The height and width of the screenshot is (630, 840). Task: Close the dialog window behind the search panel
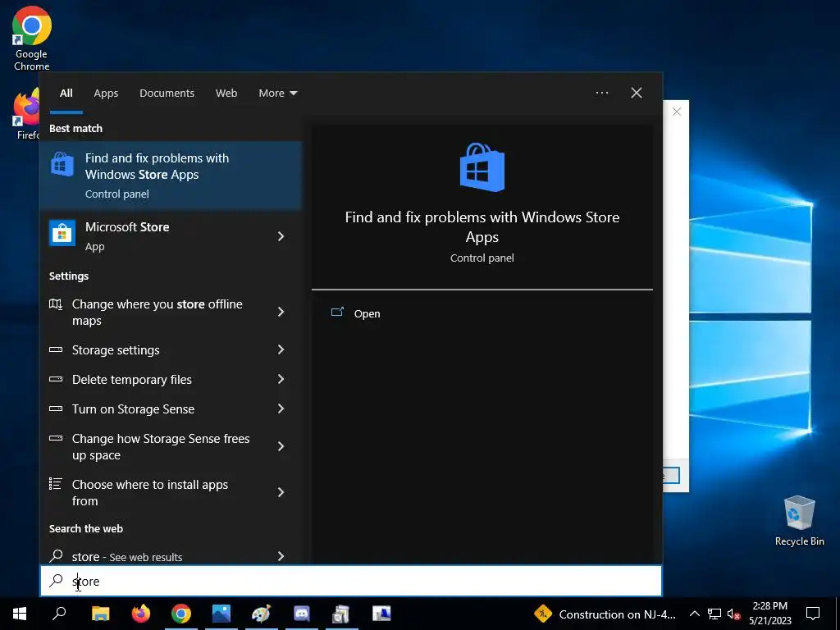point(677,112)
